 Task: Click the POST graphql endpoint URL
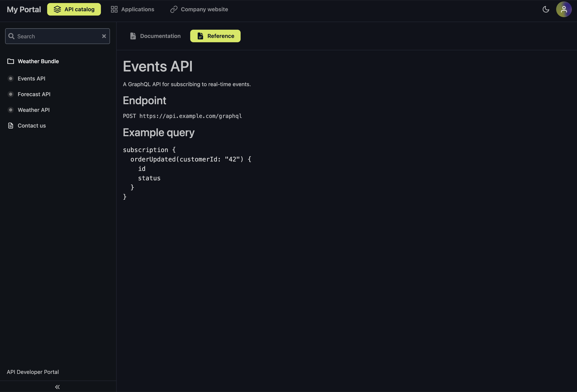click(x=182, y=116)
